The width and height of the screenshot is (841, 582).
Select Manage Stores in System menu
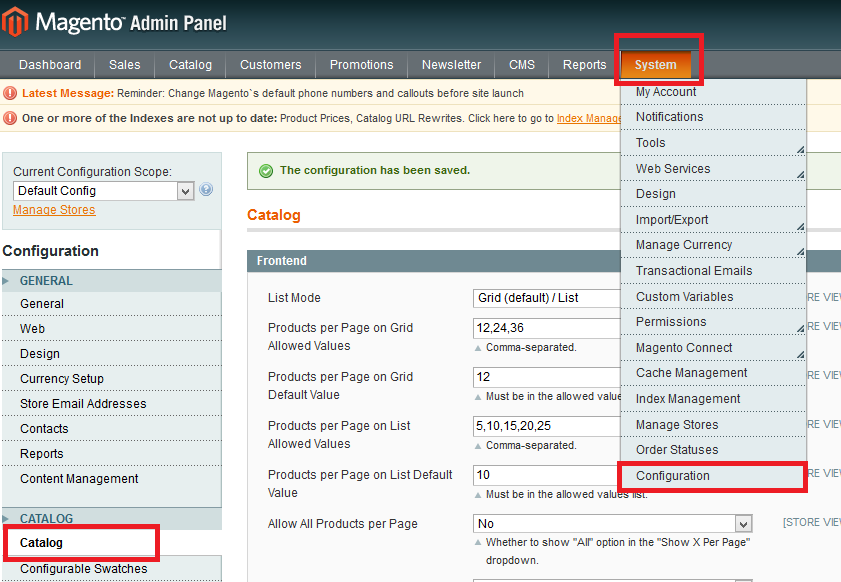pyautogui.click(x=713, y=424)
